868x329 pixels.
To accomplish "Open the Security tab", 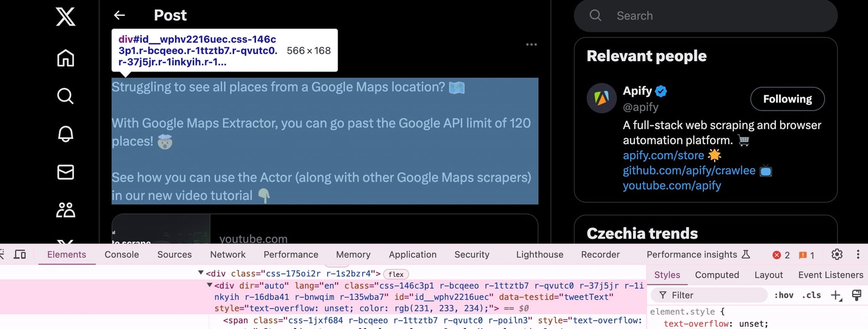I will 472,254.
